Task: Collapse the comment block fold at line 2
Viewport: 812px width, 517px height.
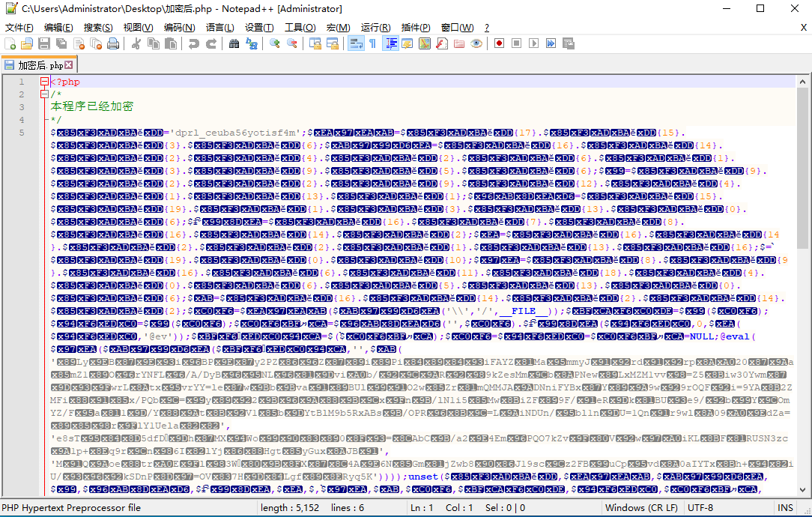Action: 45,94
